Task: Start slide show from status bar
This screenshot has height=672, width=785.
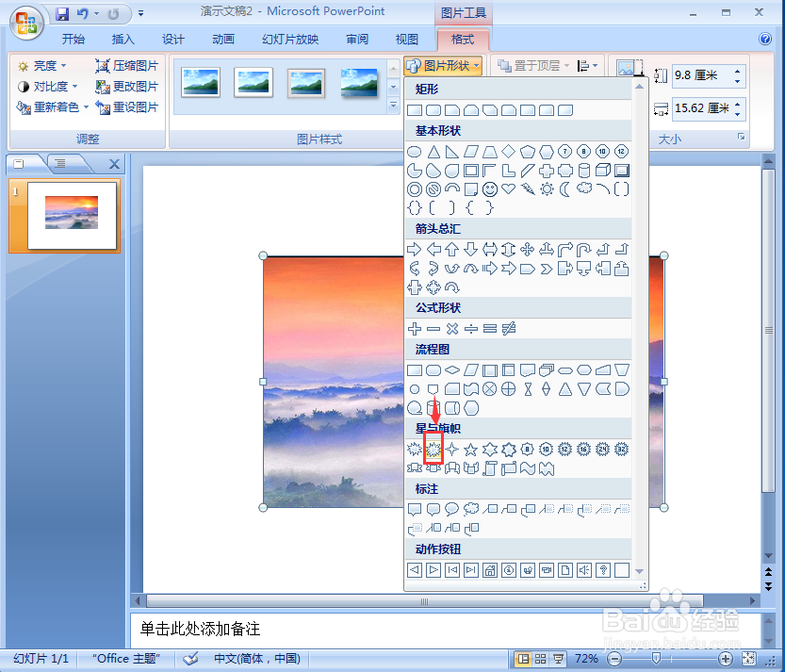Action: coord(558,659)
